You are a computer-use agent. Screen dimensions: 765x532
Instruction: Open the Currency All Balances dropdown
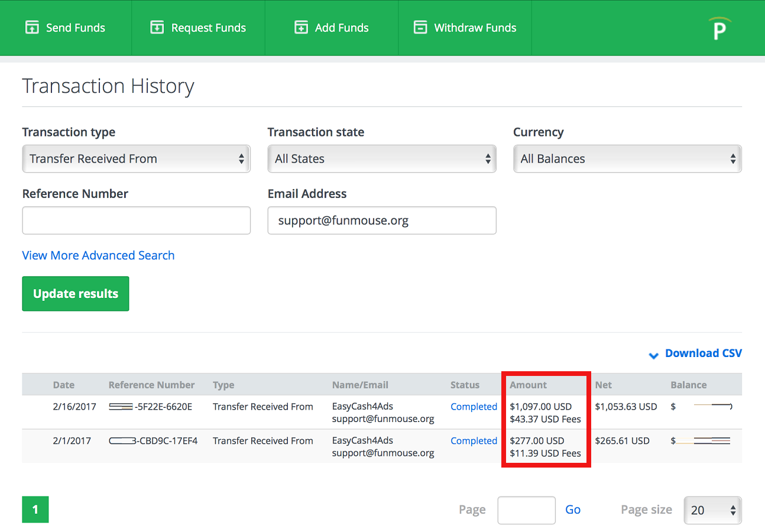coord(627,159)
